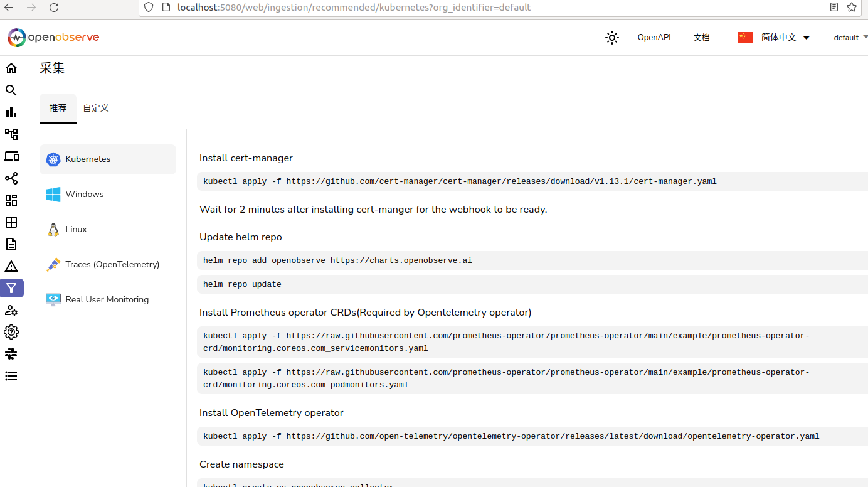Click the Alerts warning-triangle icon
Viewport: 868px width, 487px height.
pyautogui.click(x=11, y=266)
